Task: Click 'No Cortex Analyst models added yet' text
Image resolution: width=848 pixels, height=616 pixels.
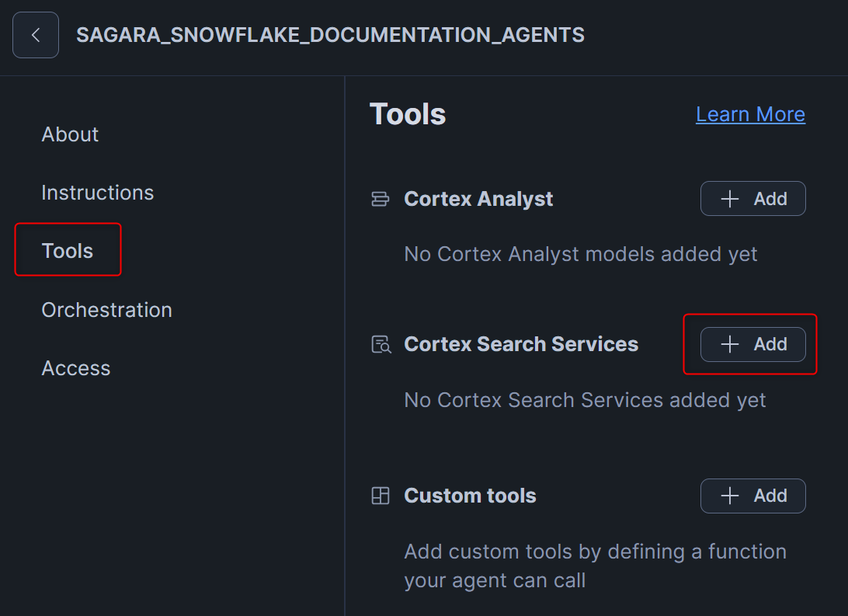Action: coord(581,254)
